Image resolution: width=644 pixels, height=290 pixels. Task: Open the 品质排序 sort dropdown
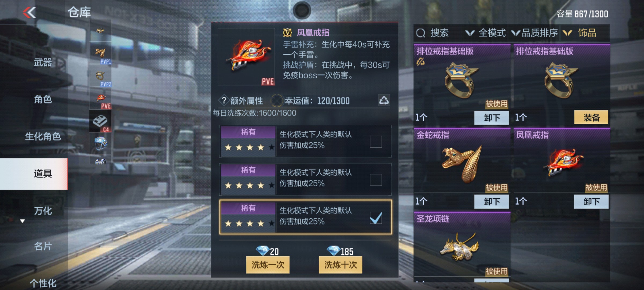point(535,33)
